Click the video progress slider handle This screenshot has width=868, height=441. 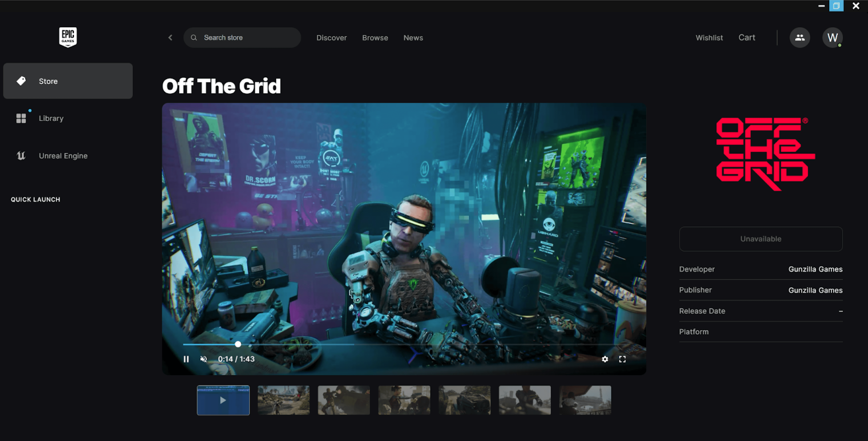point(238,344)
